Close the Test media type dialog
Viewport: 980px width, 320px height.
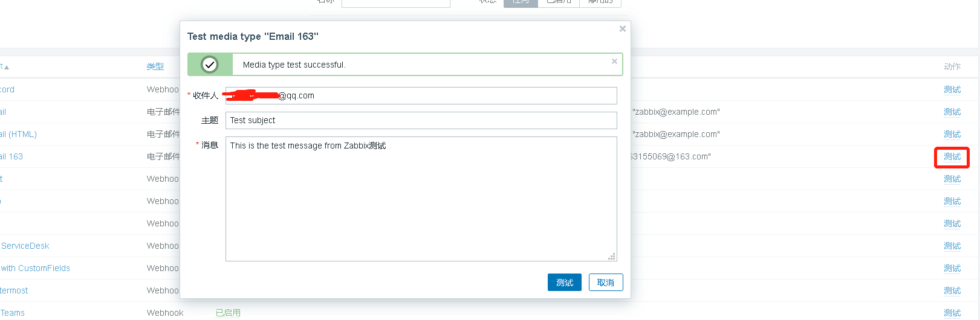pos(622,29)
